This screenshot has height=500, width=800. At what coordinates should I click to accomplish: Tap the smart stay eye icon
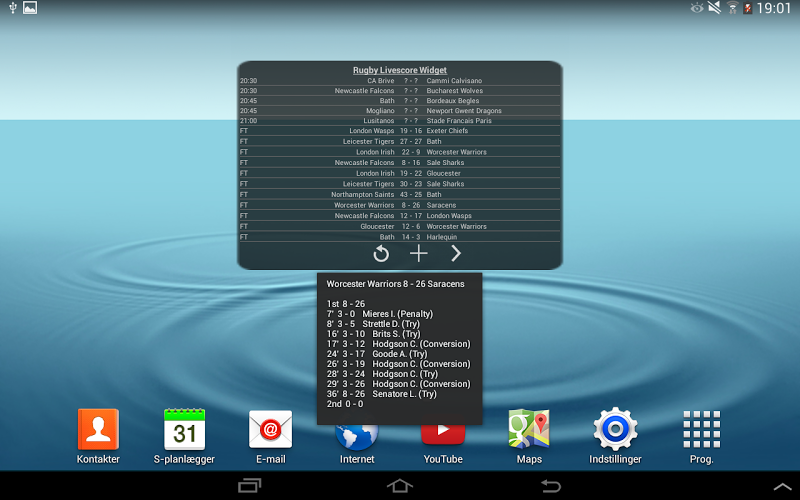(x=696, y=8)
